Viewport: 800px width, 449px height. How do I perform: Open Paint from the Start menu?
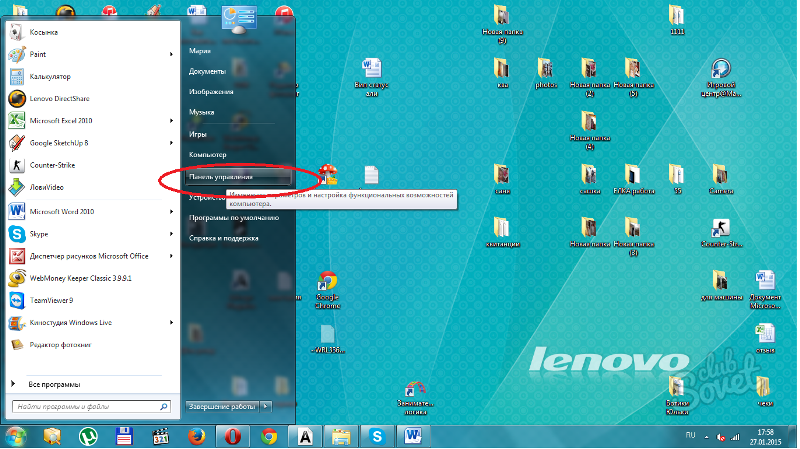(40, 54)
